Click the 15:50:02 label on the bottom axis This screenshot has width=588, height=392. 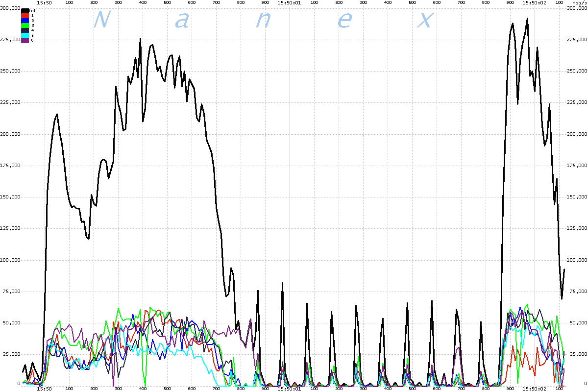pos(535,389)
